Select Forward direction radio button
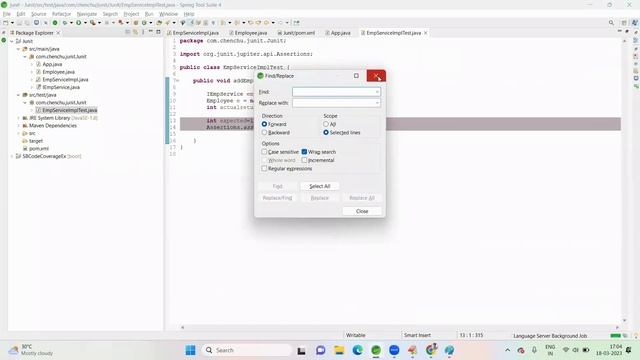This screenshot has height=360, width=640. 264,124
